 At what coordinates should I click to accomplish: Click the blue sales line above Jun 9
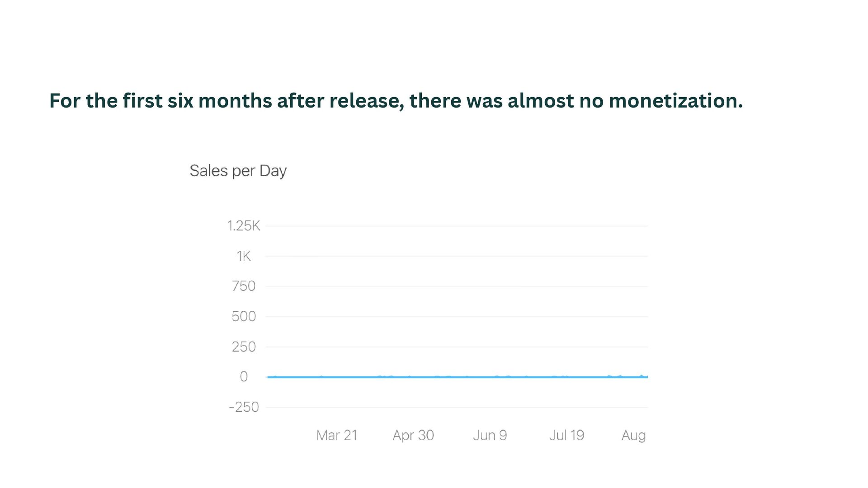click(x=490, y=377)
